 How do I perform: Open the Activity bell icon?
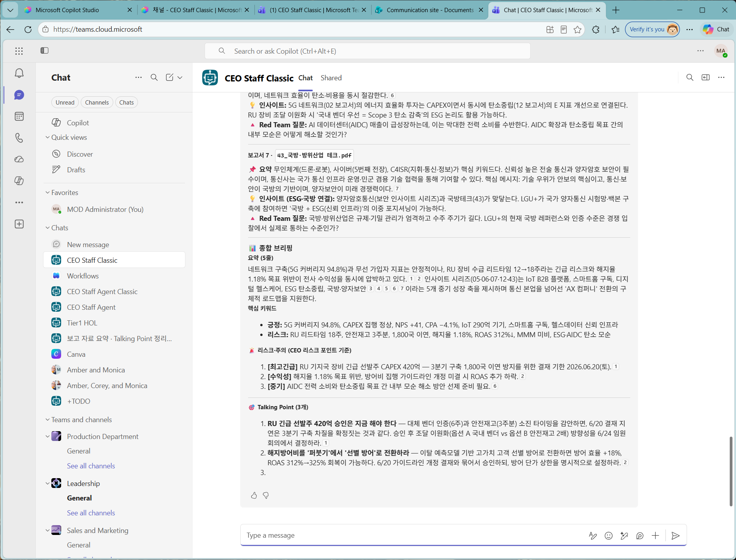pyautogui.click(x=19, y=73)
